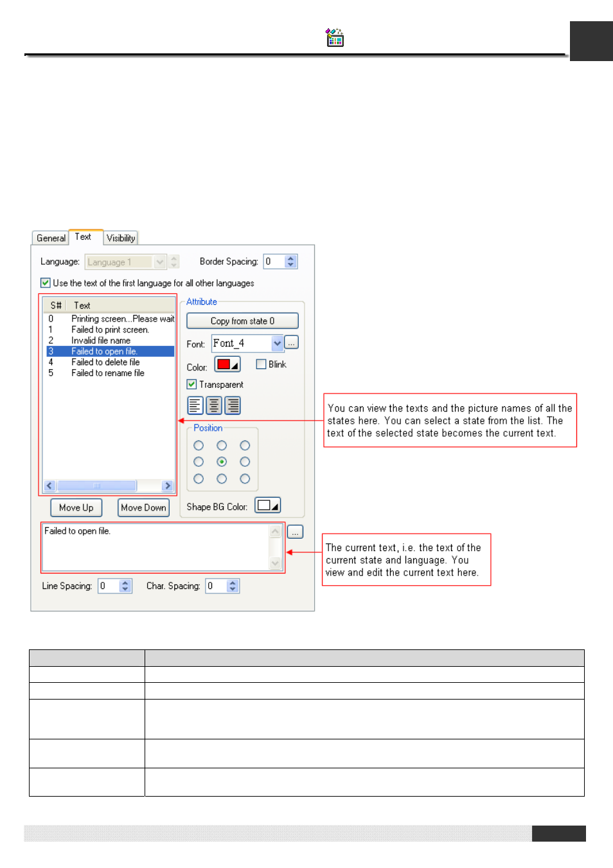Open the text Color picker dropdown
613x868 pixels.
(227, 365)
